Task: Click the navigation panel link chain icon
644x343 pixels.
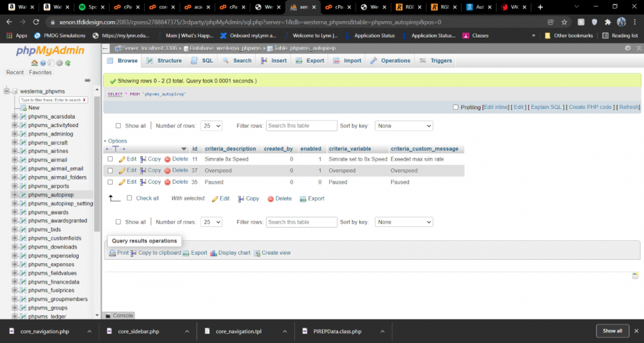Action: click(88, 80)
